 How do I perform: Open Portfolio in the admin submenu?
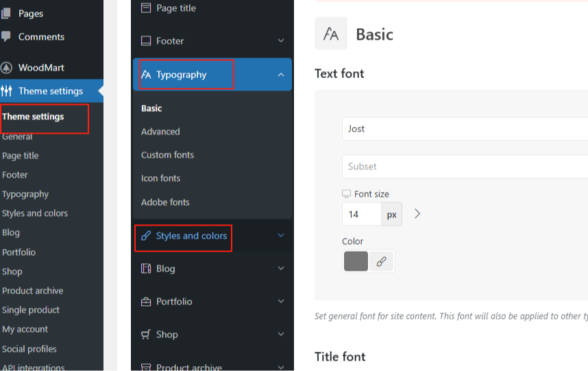(19, 252)
